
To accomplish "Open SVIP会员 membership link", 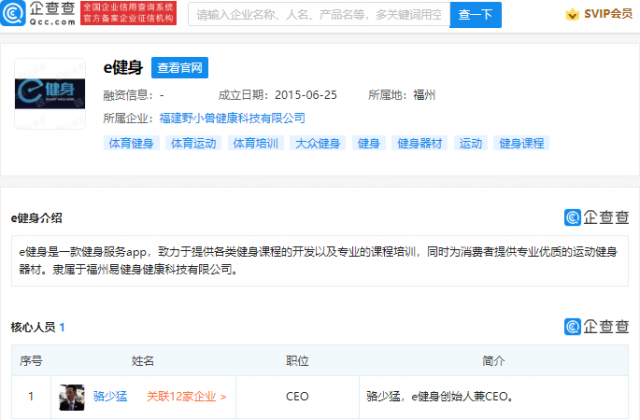I will coord(608,14).
